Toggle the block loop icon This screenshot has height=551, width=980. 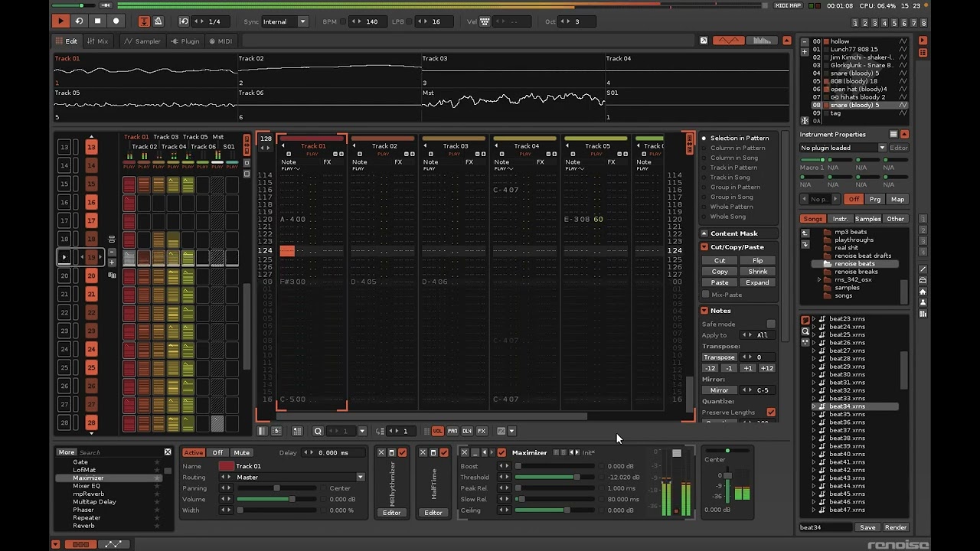tap(184, 21)
